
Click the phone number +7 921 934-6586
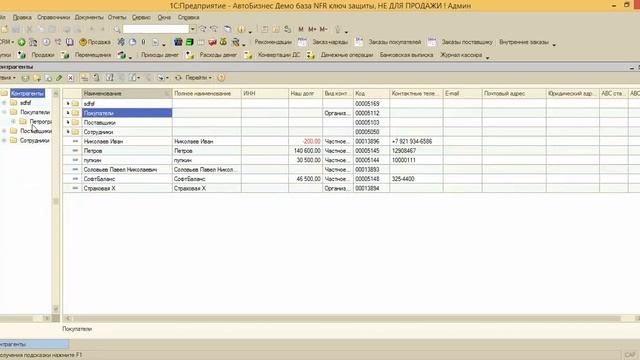pos(412,141)
